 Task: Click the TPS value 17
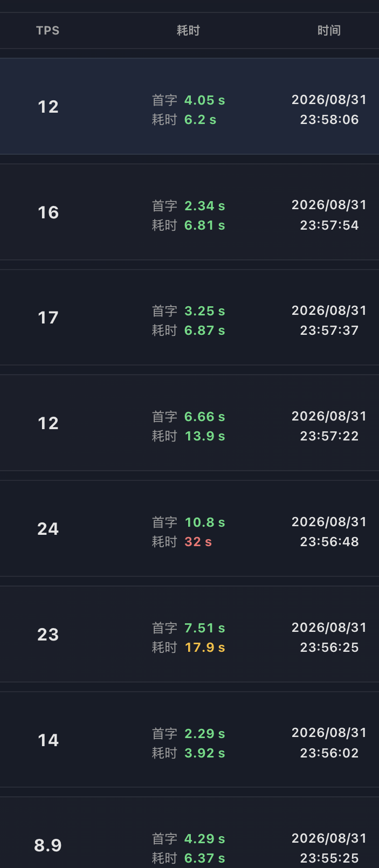[x=48, y=318]
